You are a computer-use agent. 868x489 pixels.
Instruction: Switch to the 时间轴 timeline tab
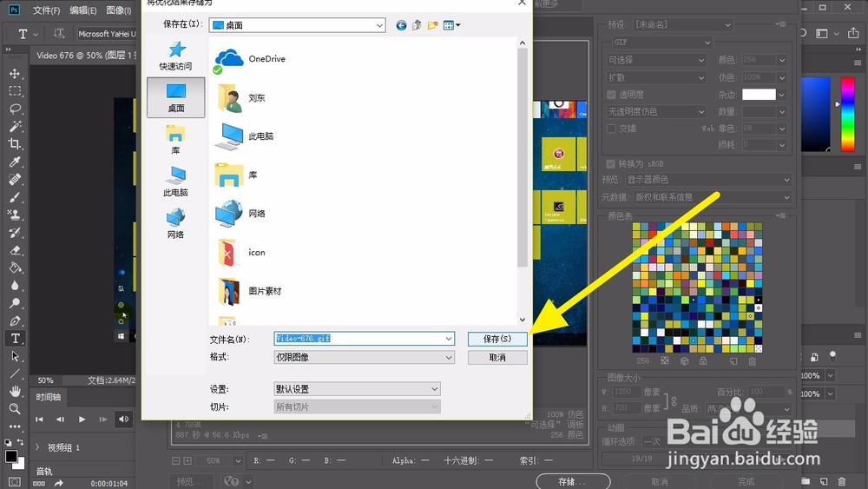48,397
